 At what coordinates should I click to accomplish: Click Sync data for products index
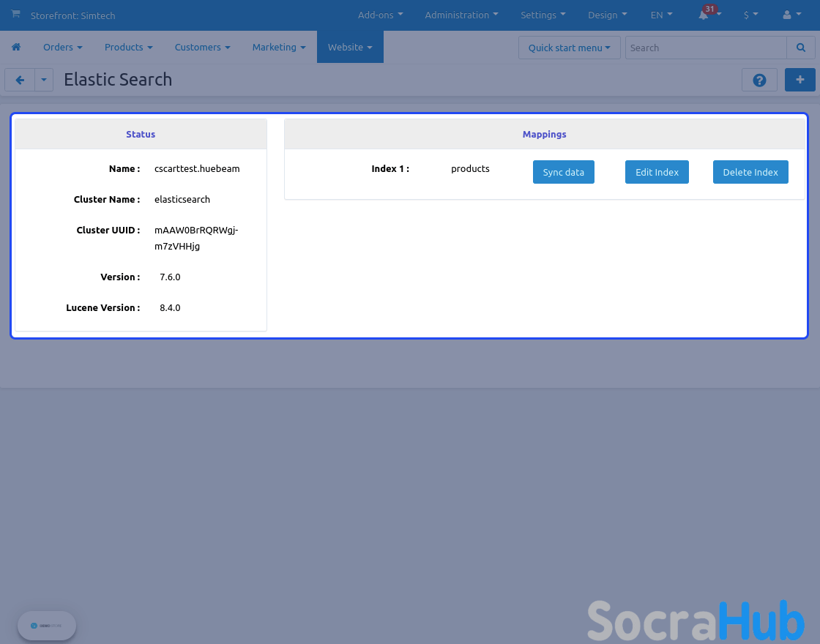point(563,172)
